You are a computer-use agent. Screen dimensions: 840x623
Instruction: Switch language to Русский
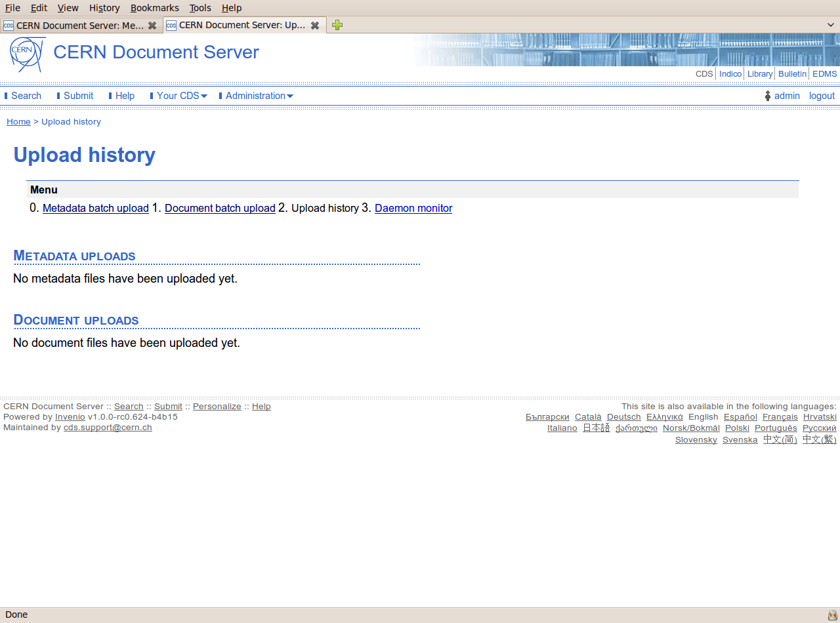(820, 428)
